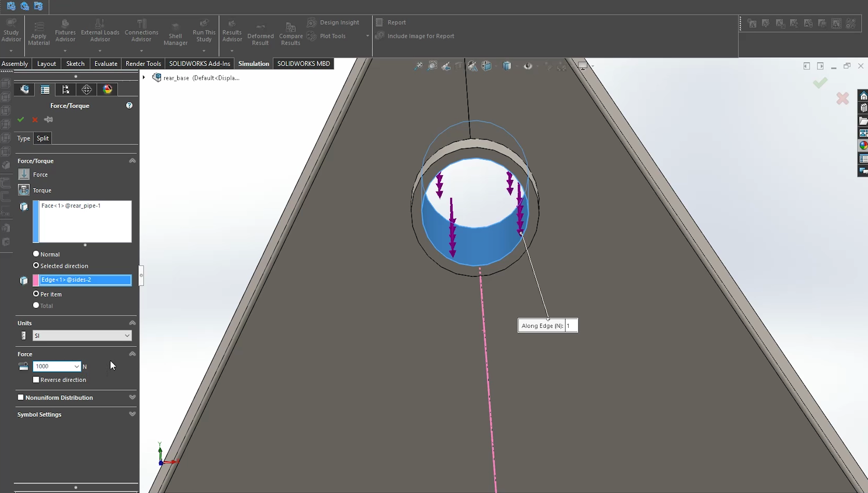Confirm with the large viewport green checkmark
868x493 pixels.
click(820, 83)
